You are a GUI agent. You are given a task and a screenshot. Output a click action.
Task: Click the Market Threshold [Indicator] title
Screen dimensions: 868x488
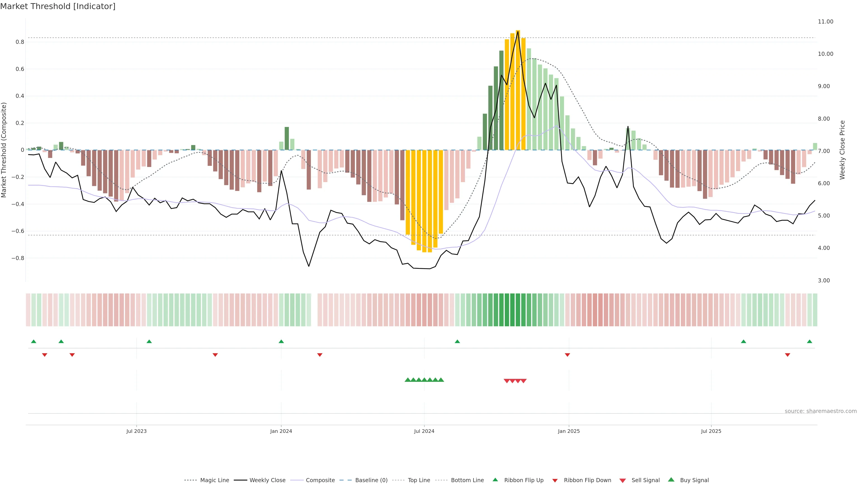[x=58, y=6]
